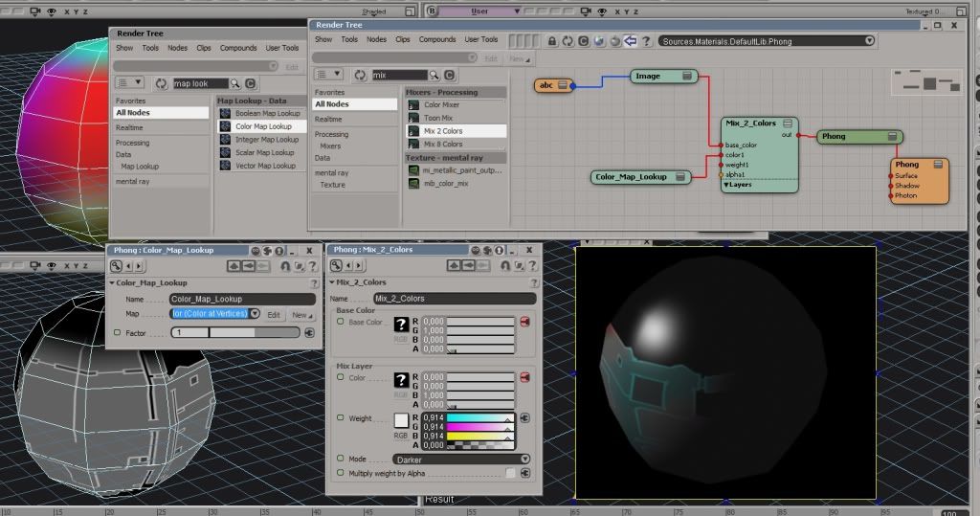Click Color Mixer node icon in Mixers list
The image size is (980, 516).
coord(413,105)
